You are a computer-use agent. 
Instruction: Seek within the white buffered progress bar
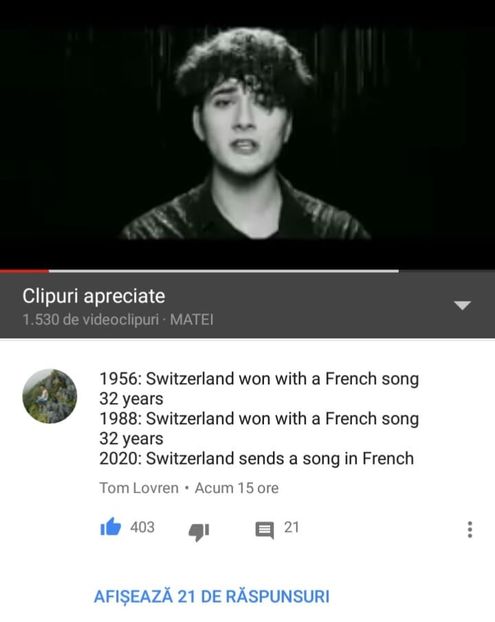point(224,271)
